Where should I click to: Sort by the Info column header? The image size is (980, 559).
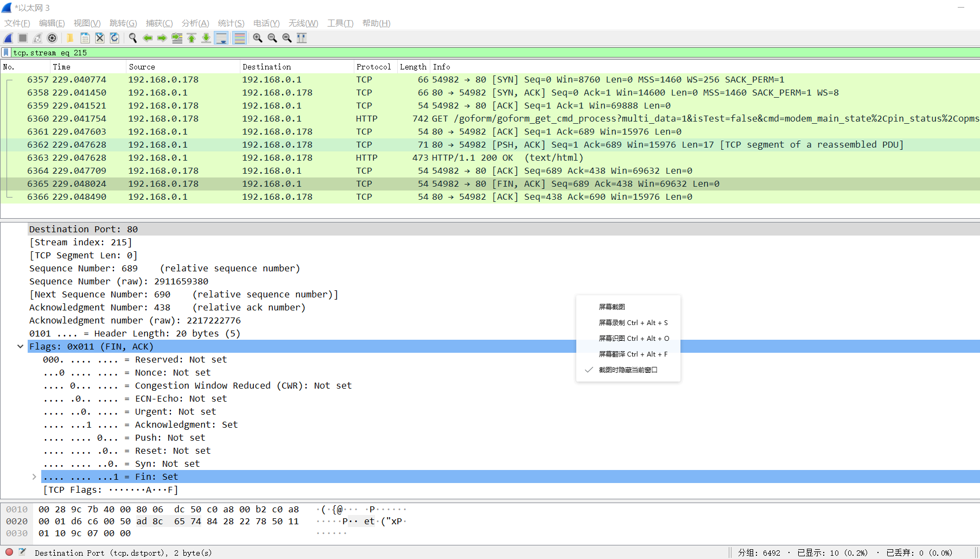click(x=705, y=67)
